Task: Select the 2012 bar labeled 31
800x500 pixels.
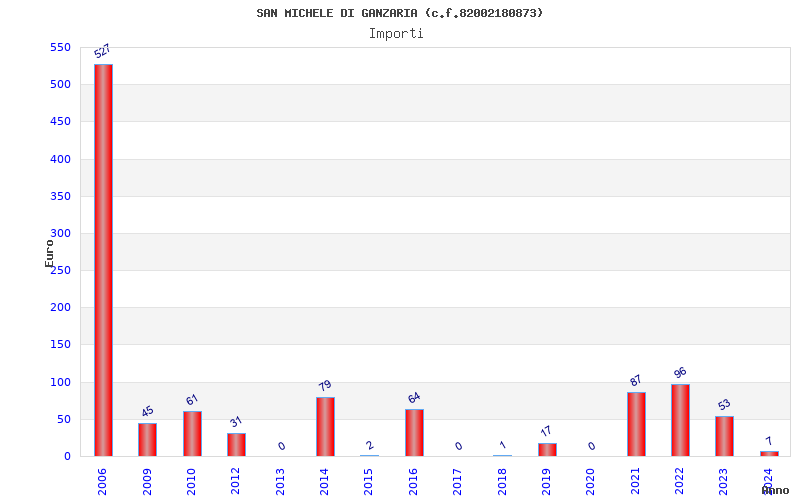Action: pos(236,444)
